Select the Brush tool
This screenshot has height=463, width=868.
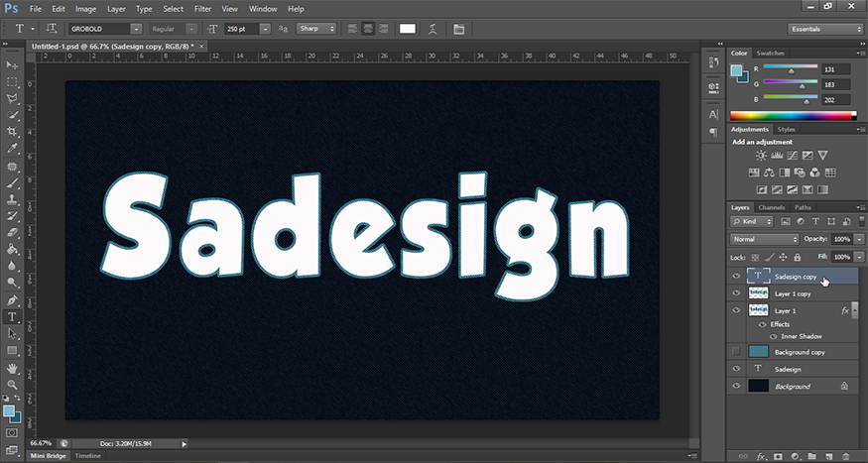12,183
